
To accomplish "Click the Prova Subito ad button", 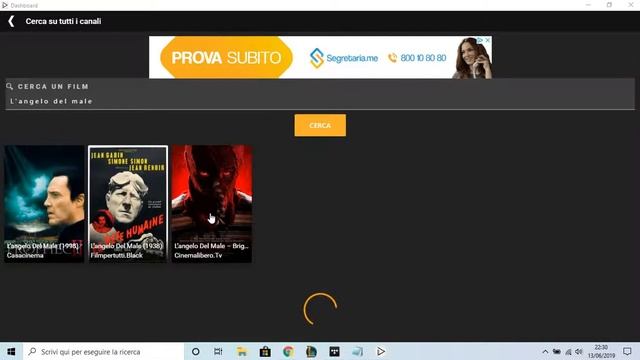I will [x=227, y=58].
